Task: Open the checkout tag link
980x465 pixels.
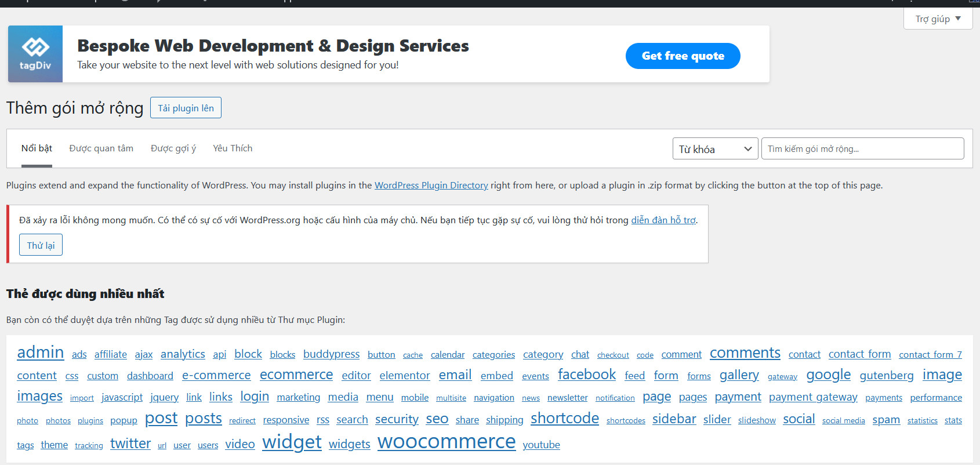Action: pos(613,355)
